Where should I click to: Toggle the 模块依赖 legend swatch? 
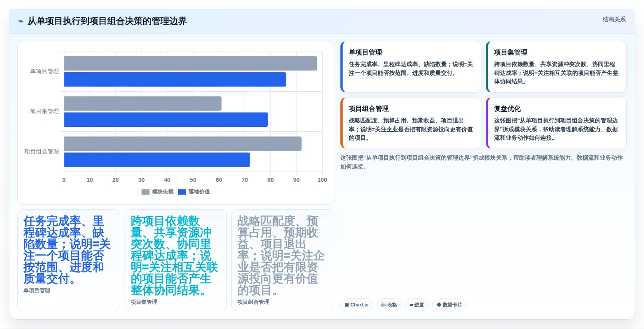(145, 192)
